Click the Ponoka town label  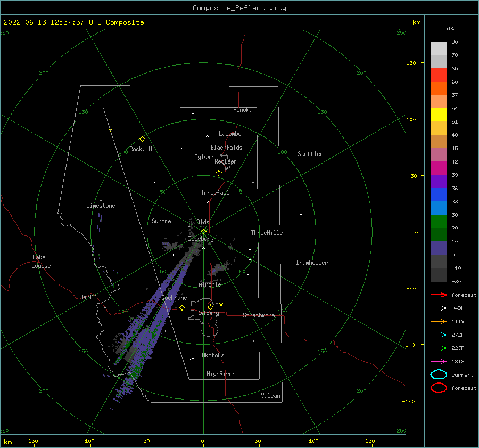tap(243, 110)
